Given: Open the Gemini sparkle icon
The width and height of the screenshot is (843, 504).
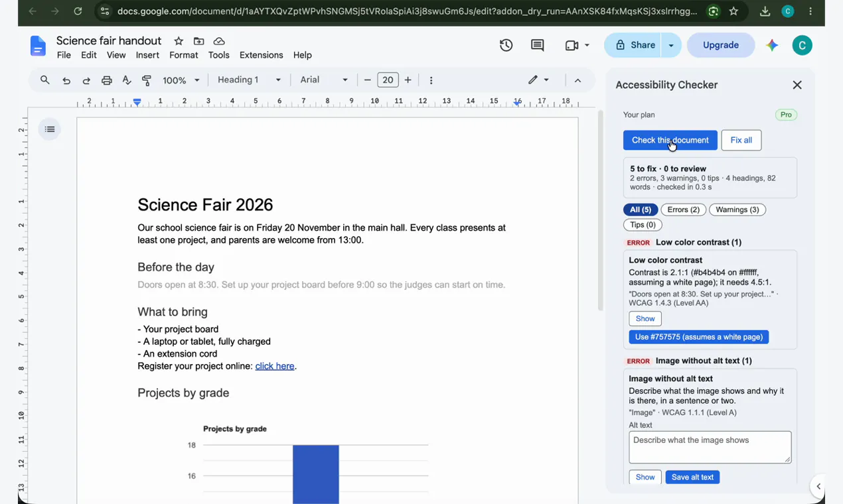Looking at the screenshot, I should pyautogui.click(x=772, y=45).
